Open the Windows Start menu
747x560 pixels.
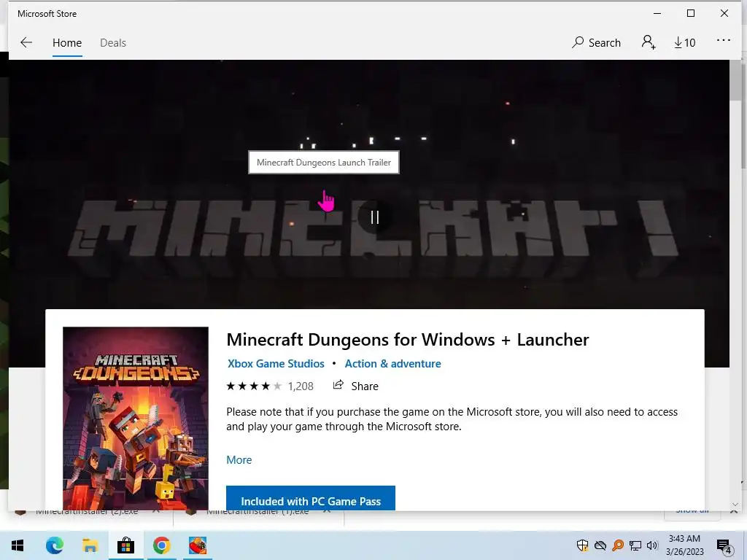(x=18, y=545)
